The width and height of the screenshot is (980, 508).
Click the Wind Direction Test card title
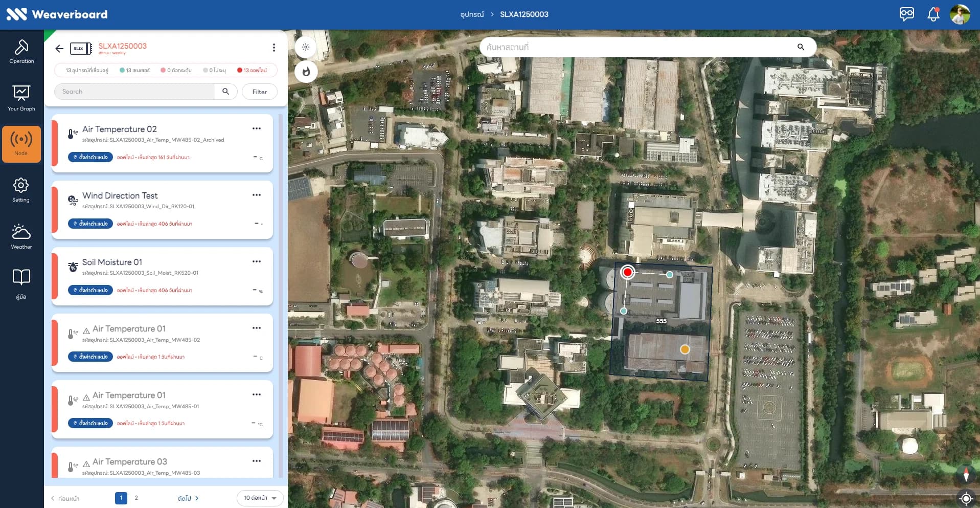click(120, 195)
